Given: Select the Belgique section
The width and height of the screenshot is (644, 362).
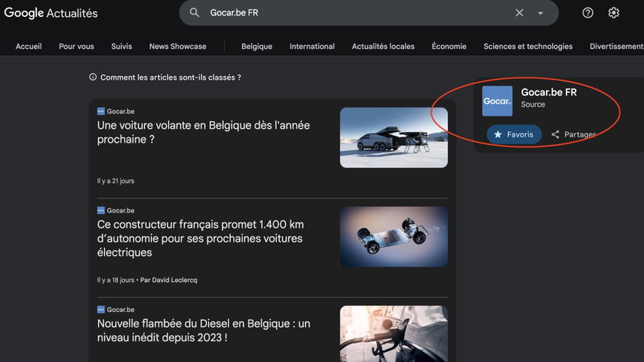Looking at the screenshot, I should pyautogui.click(x=257, y=47).
